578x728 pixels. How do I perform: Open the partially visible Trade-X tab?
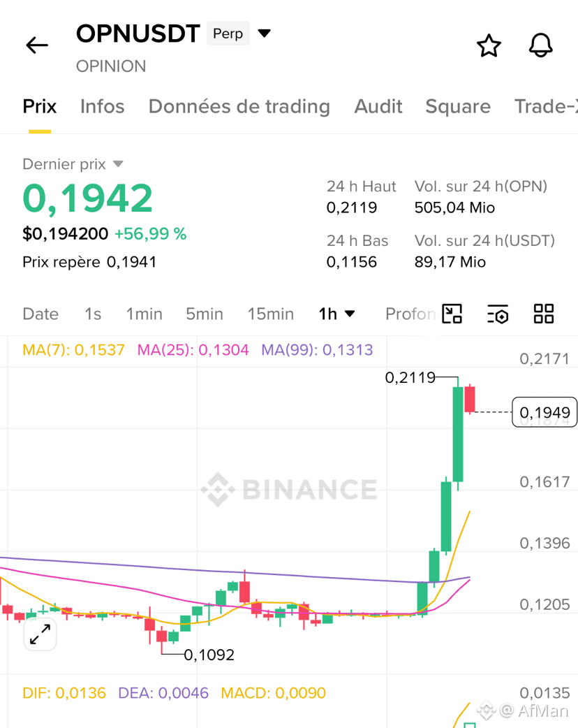point(546,106)
